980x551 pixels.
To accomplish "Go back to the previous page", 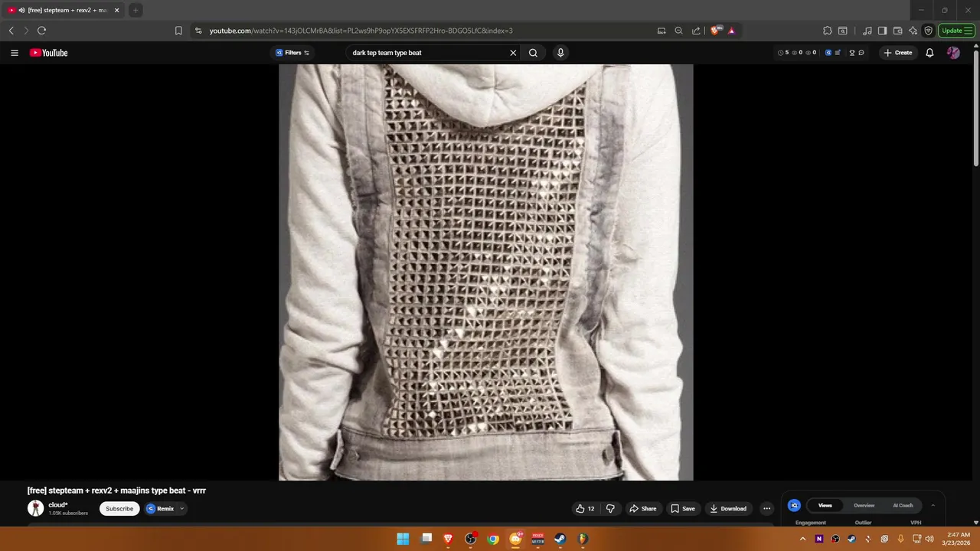I will 11,31.
